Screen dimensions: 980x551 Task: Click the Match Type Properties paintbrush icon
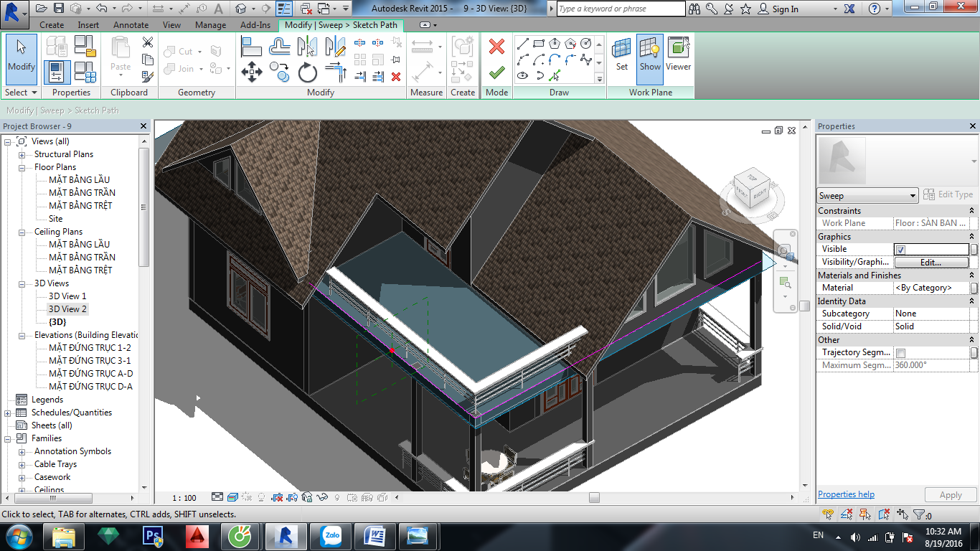coord(147,76)
